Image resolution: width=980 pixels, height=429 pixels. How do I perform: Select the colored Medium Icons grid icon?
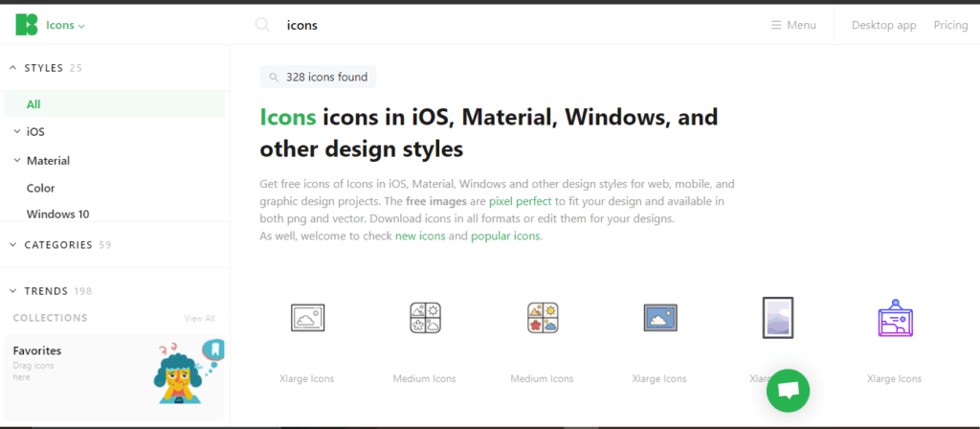(x=543, y=318)
